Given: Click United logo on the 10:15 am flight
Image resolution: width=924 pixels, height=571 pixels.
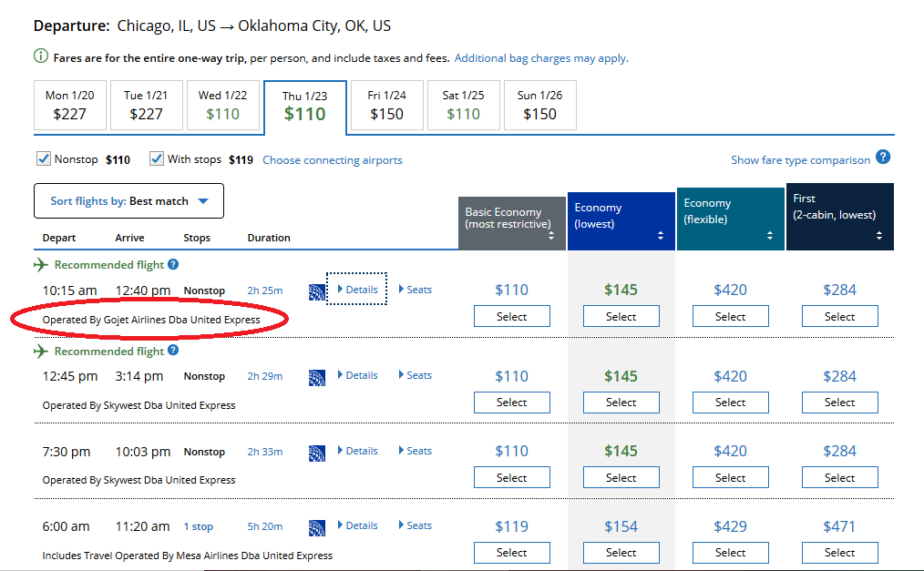Looking at the screenshot, I should point(317,292).
